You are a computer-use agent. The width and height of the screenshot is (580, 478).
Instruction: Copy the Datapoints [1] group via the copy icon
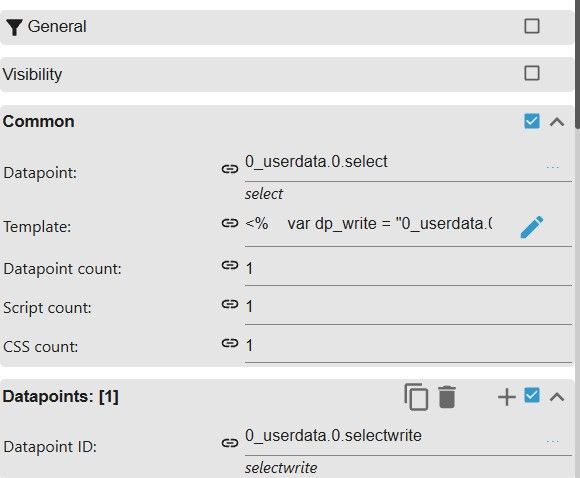tap(416, 397)
